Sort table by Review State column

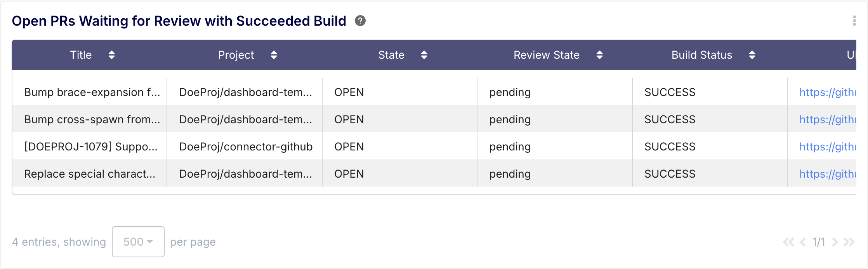(599, 55)
